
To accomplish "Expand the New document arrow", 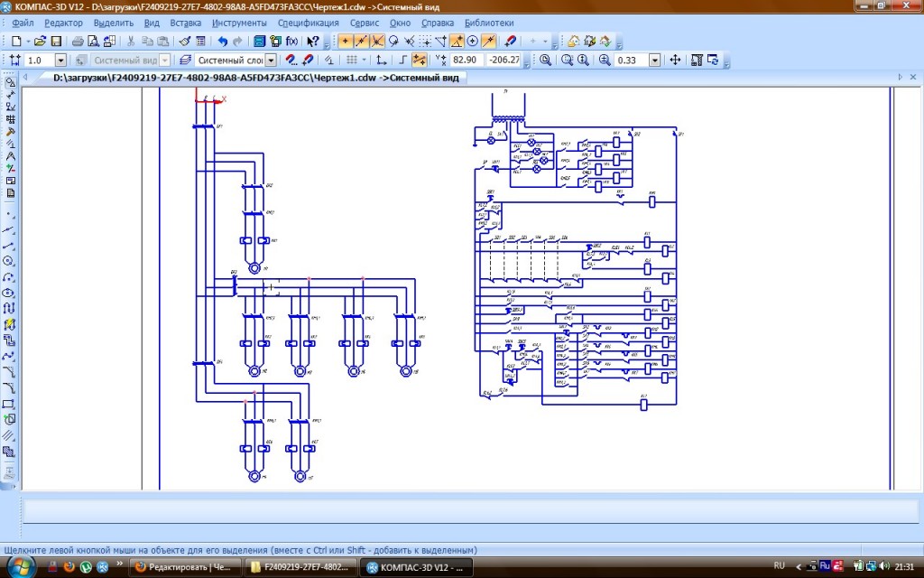I will click(x=26, y=42).
